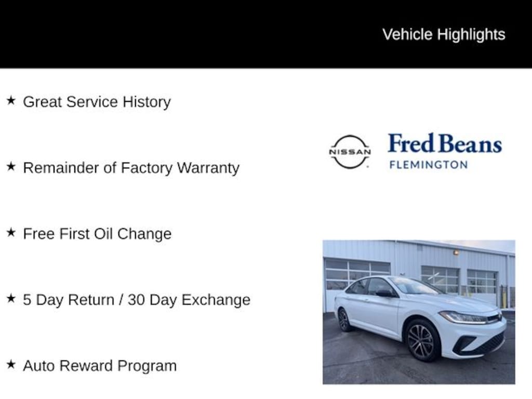Select the Flemington location label
The image size is (532, 399).
click(429, 165)
